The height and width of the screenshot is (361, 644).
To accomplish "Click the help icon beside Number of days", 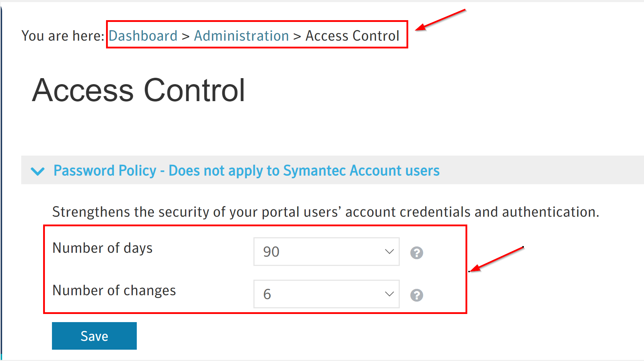I will (416, 252).
